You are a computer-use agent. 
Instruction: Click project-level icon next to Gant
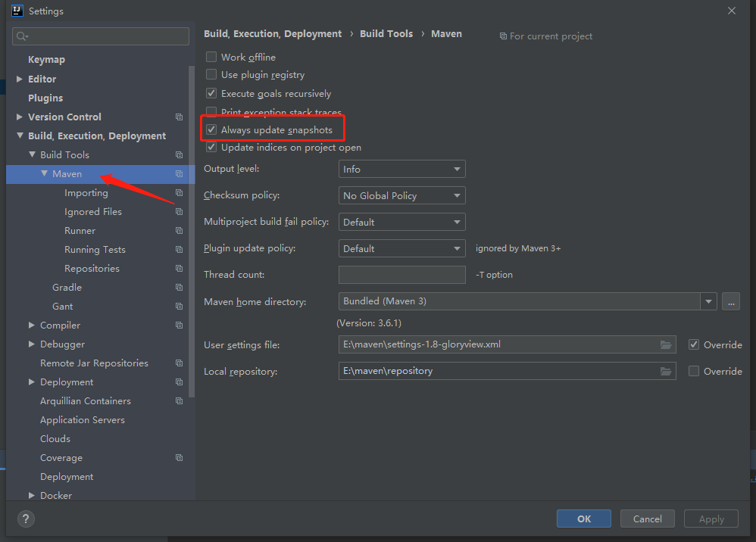pos(180,307)
